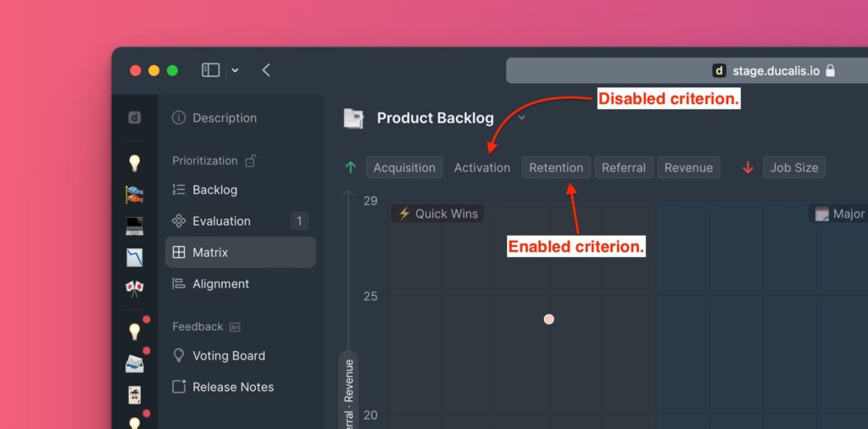Image resolution: width=868 pixels, height=429 pixels.
Task: Open the carp streamer board icon
Action: 134,195
